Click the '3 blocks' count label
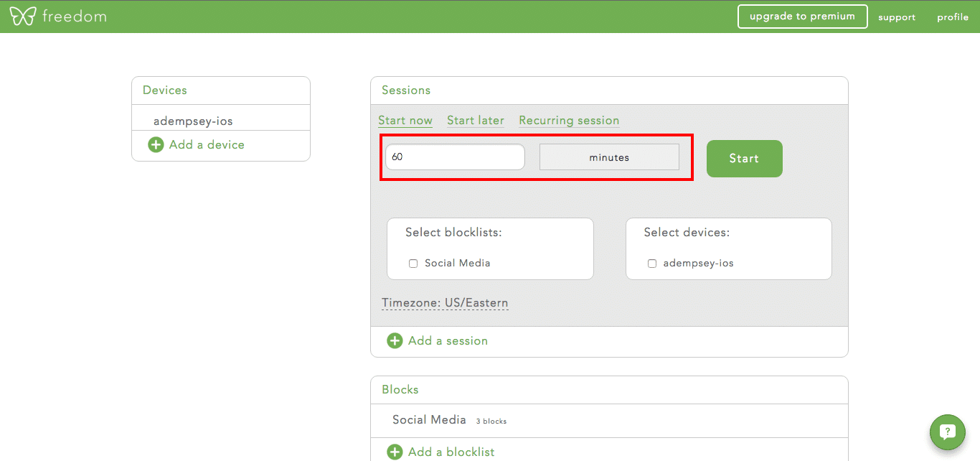Viewport: 980px width, 461px height. [491, 422]
